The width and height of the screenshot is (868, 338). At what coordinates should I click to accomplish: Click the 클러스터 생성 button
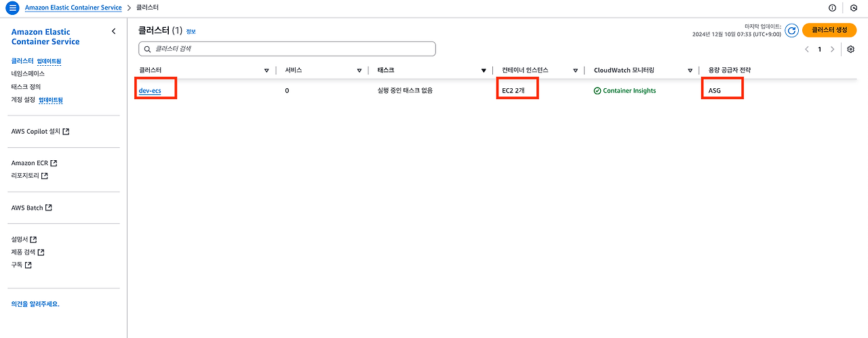click(829, 30)
